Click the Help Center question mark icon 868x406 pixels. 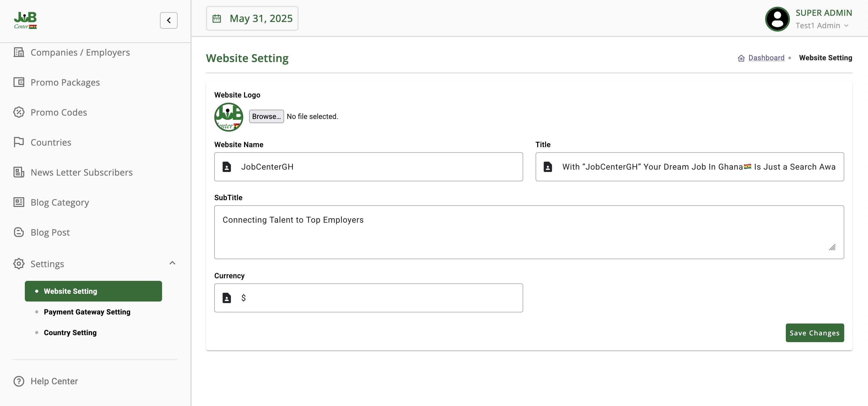pyautogui.click(x=19, y=381)
